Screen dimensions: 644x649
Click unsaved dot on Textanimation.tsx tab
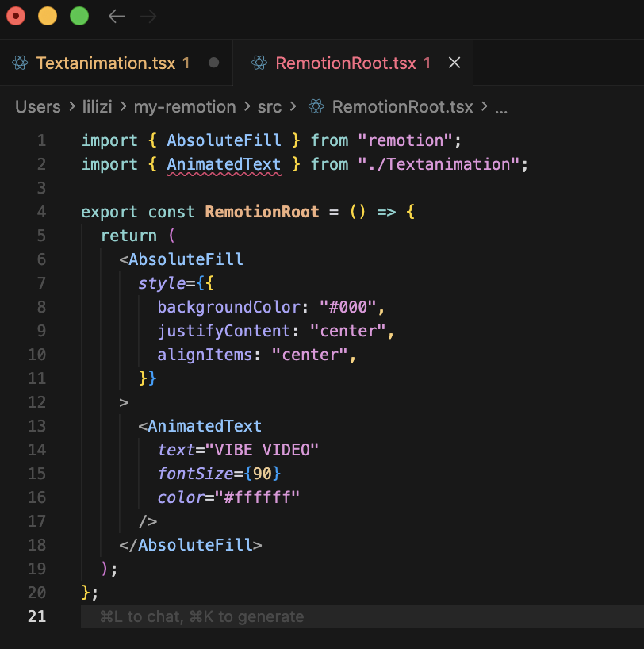tap(213, 63)
